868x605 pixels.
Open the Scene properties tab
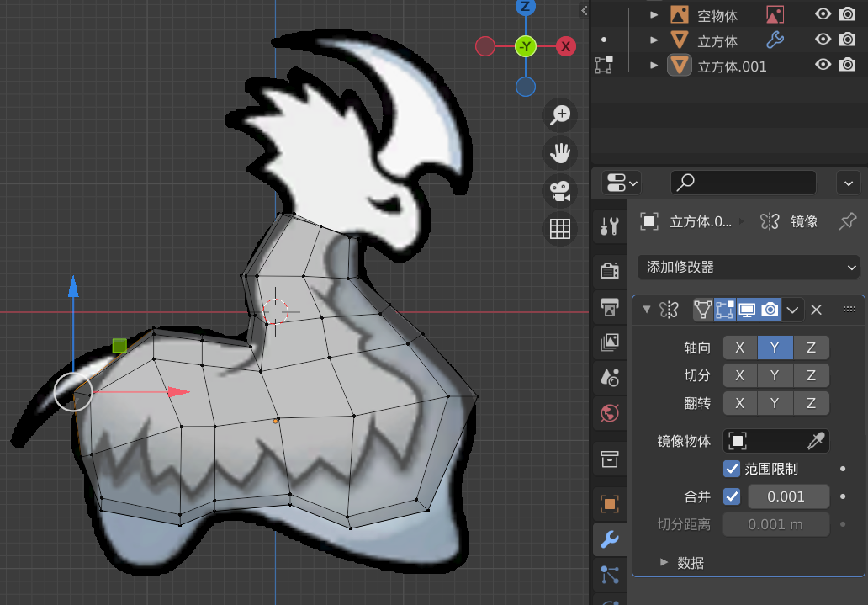pyautogui.click(x=610, y=378)
